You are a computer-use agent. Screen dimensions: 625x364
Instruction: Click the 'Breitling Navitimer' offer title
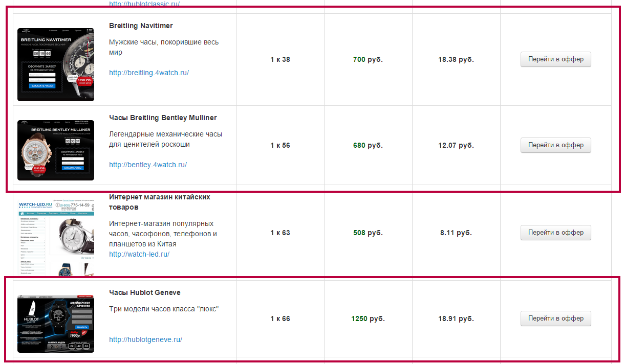coord(141,26)
